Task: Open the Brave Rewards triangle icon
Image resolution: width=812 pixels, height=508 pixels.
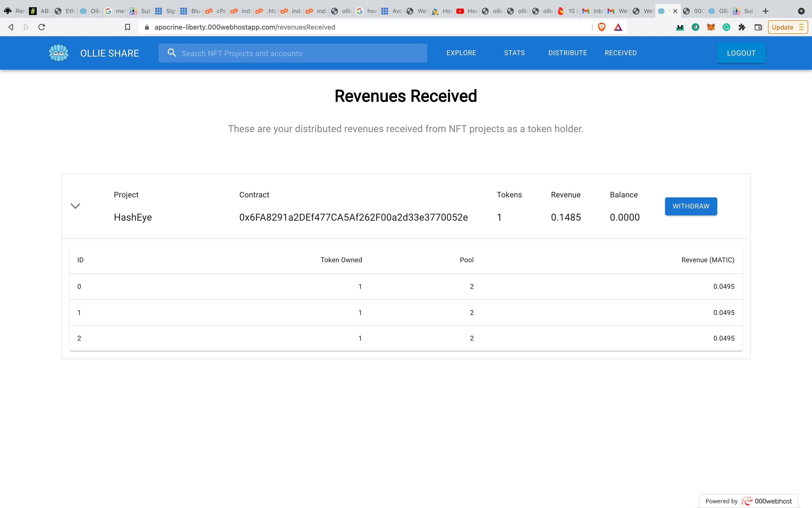Action: [618, 27]
